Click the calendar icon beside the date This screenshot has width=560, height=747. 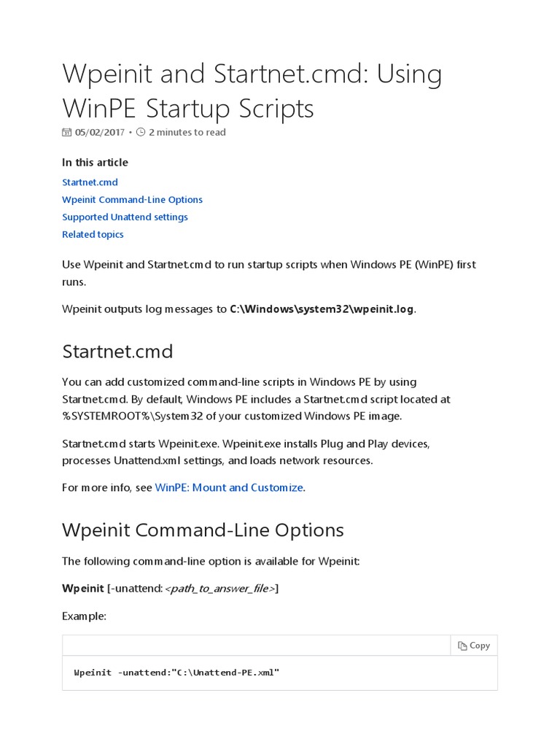67,133
